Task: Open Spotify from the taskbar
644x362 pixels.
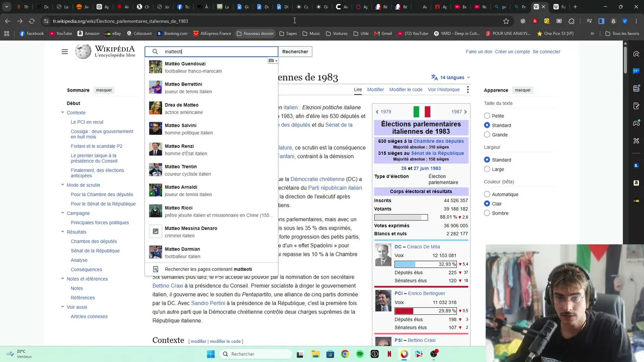Action: tap(360, 354)
